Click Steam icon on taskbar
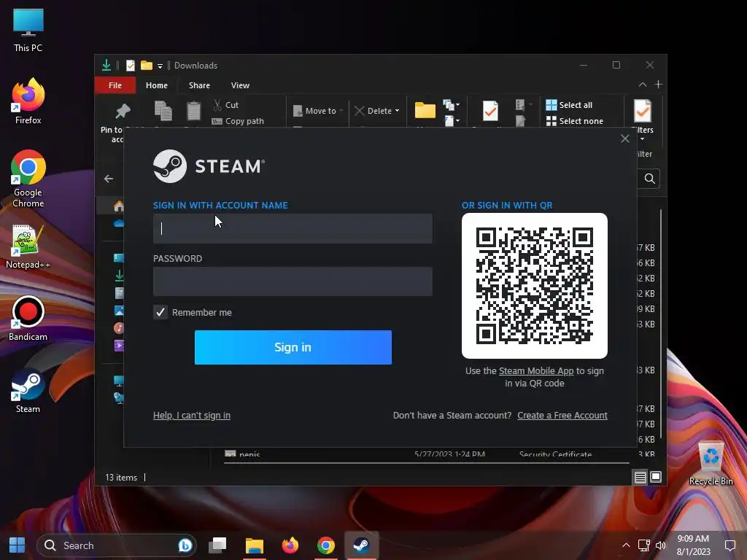This screenshot has width=747, height=560. tap(362, 545)
